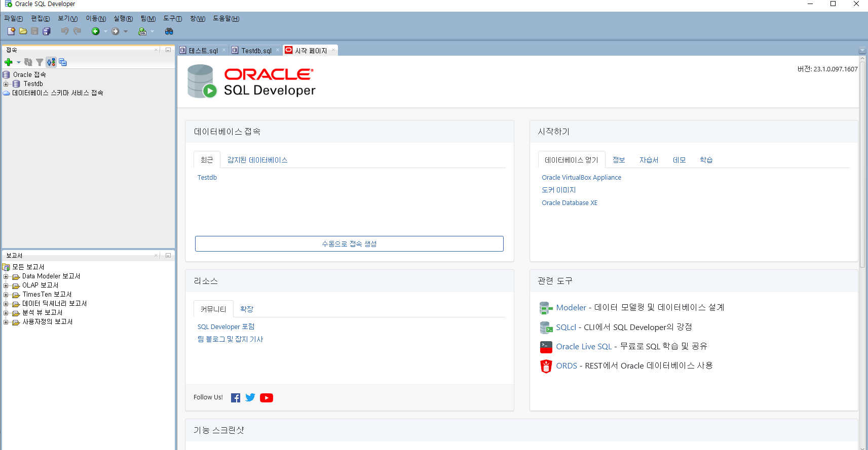Expand the OLAP 보고서 node
The image size is (868, 450).
pos(6,285)
